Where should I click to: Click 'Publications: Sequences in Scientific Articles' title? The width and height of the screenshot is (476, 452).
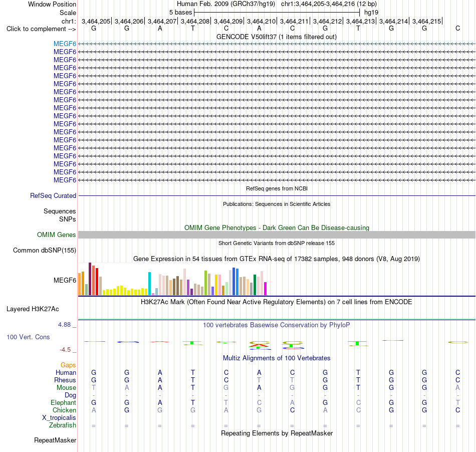(x=277, y=204)
